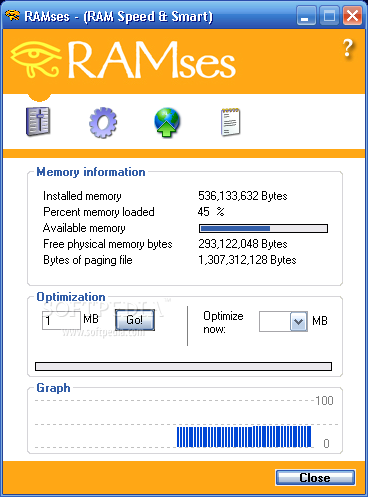Screen dimensions: 368x497
Task: Click the title bar app icon
Action: coord(13,15)
